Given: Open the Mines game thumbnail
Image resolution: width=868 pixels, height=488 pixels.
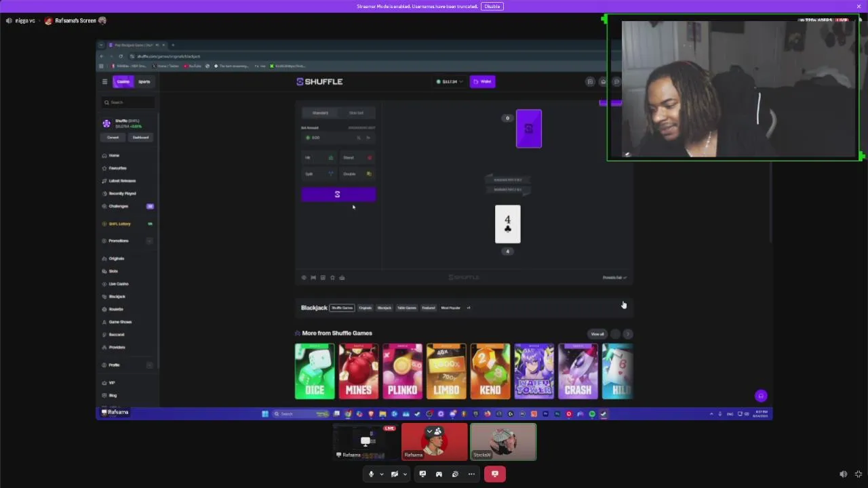Looking at the screenshot, I should click(359, 371).
